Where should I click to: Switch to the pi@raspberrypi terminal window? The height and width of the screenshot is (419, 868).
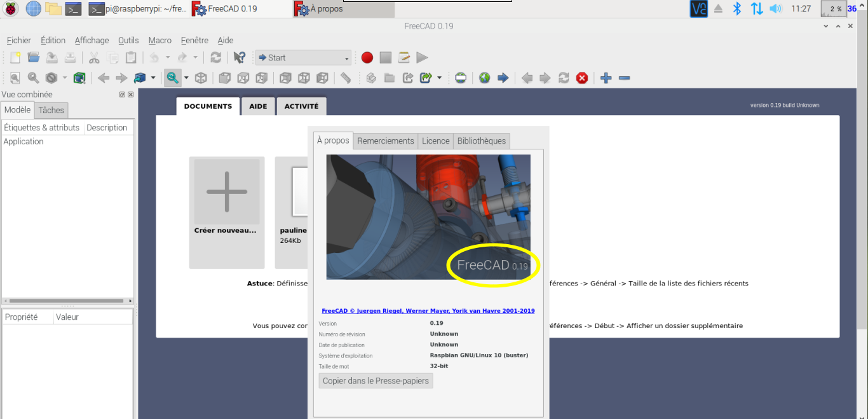click(x=138, y=9)
